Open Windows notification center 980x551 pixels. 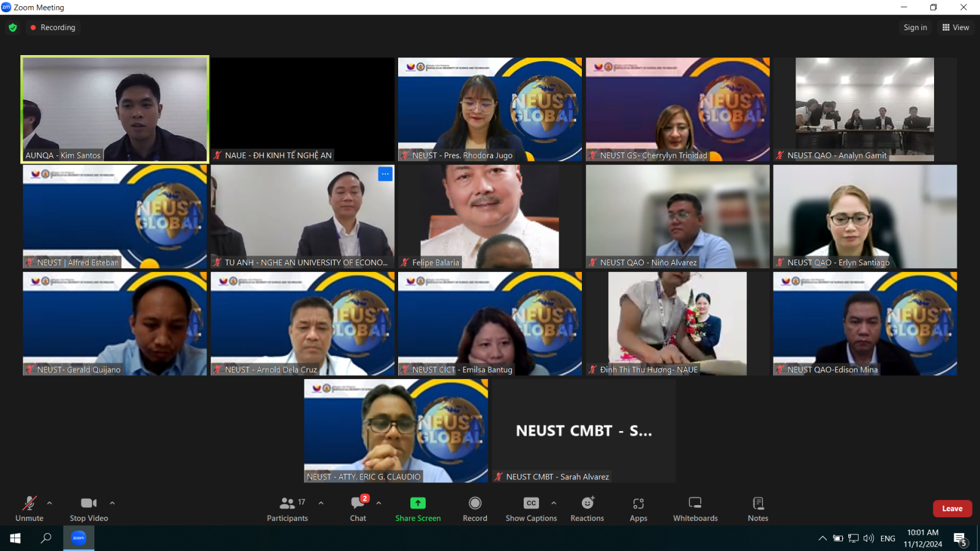click(x=960, y=539)
